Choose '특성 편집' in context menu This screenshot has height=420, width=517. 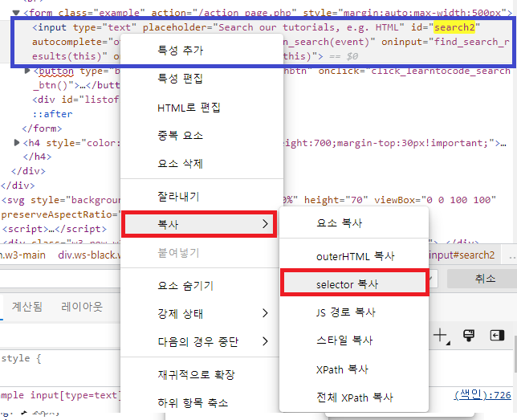point(202,79)
